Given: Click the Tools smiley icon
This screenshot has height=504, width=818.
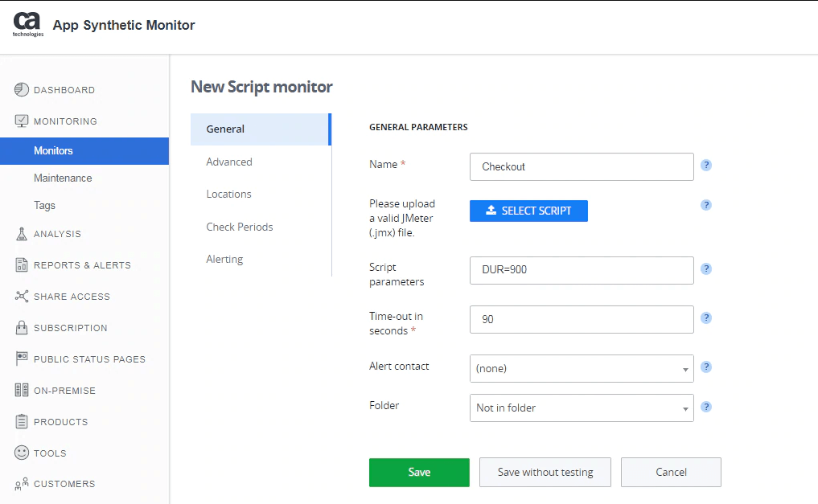Looking at the screenshot, I should click(22, 453).
